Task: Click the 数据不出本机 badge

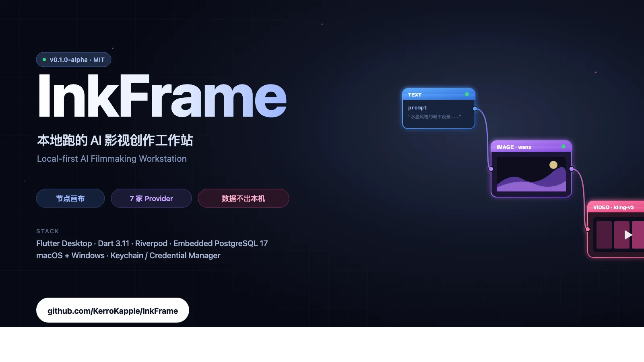Action: pyautogui.click(x=243, y=198)
